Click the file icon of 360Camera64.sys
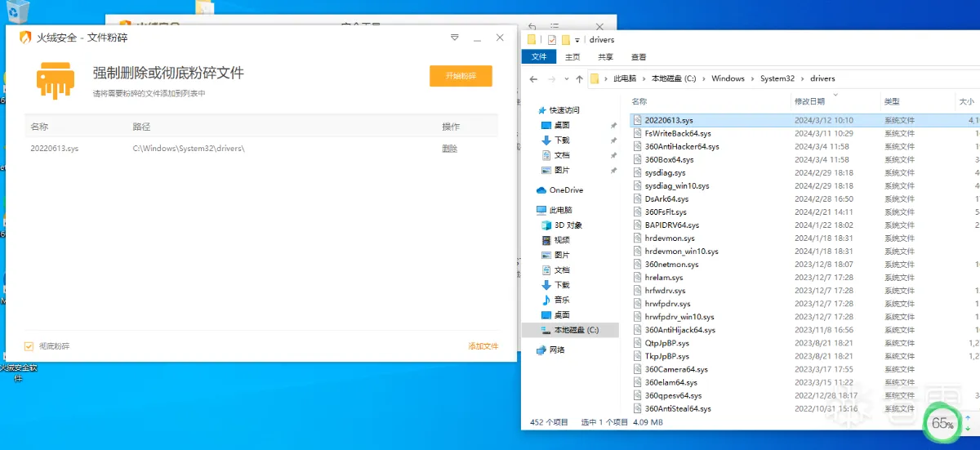980x450 pixels. click(638, 368)
